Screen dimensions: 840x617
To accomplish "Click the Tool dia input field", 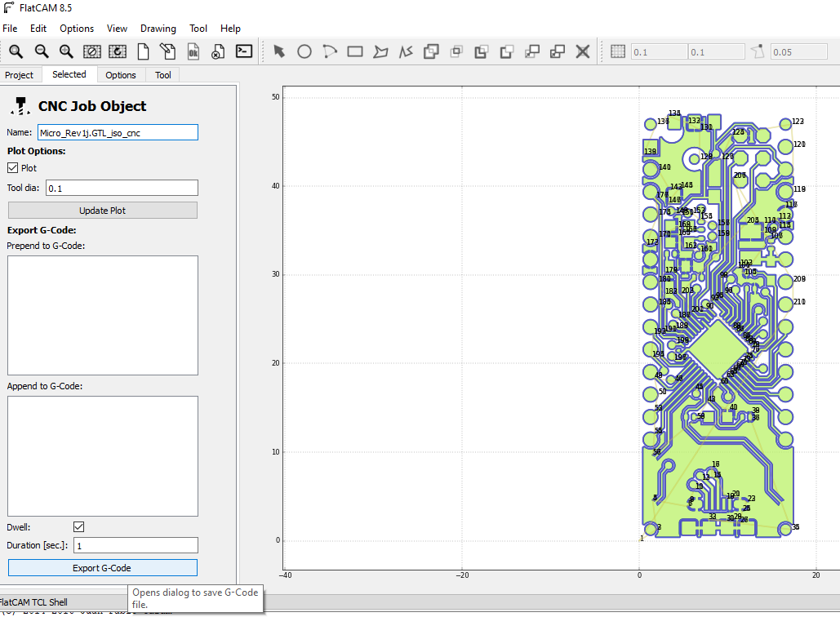I will pos(122,188).
